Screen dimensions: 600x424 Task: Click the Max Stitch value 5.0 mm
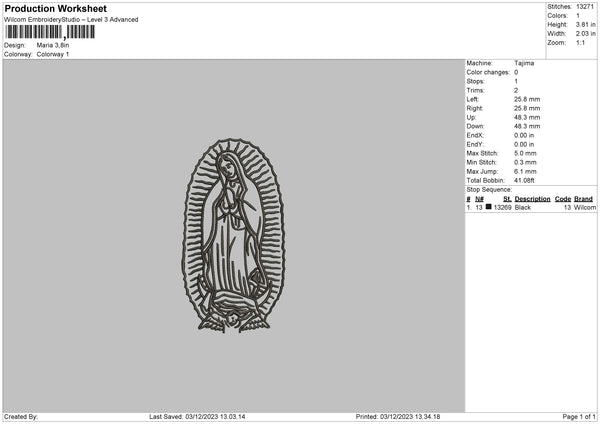[x=525, y=153]
